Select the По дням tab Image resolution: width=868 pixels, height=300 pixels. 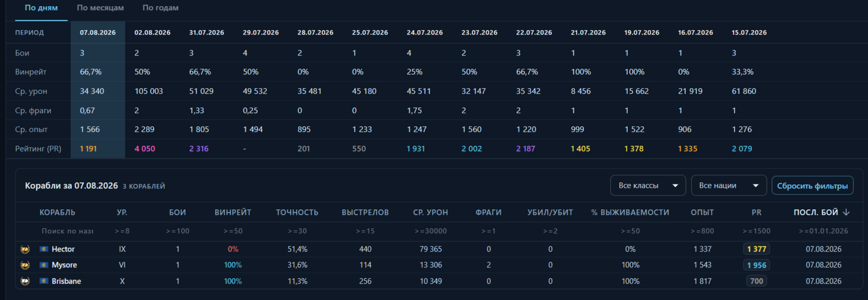click(41, 8)
